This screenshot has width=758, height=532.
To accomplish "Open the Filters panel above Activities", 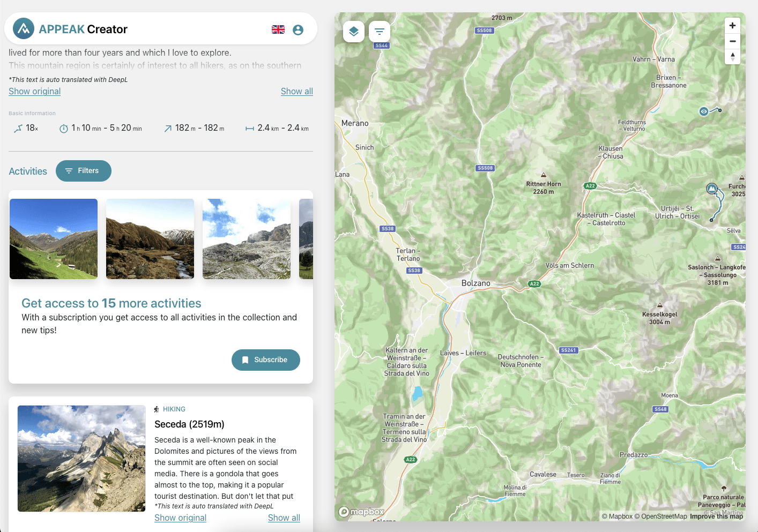I will point(84,171).
